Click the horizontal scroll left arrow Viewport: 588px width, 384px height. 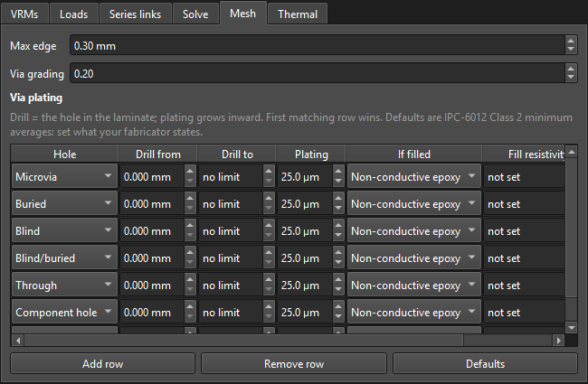coord(17,340)
